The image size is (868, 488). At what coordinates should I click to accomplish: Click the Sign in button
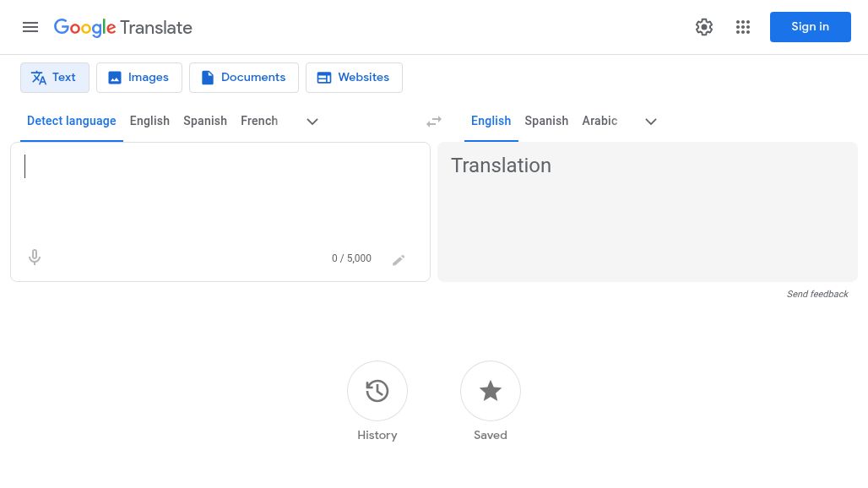tap(810, 26)
